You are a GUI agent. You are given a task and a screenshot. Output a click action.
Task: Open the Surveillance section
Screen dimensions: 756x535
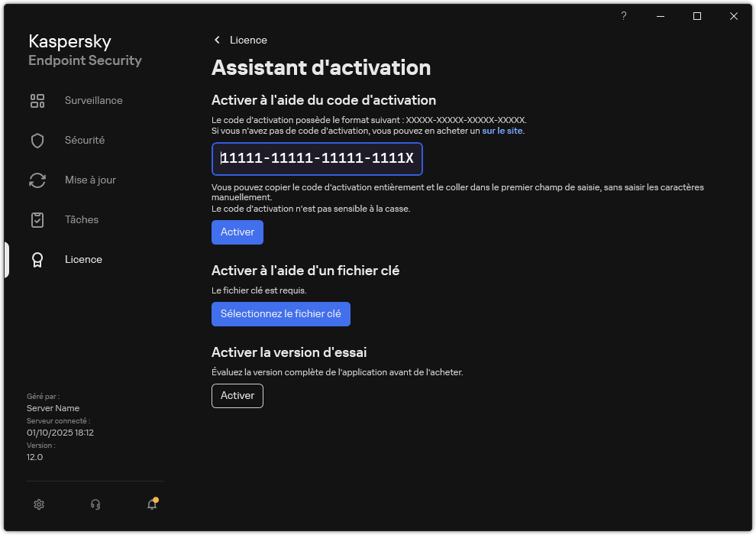tap(93, 100)
